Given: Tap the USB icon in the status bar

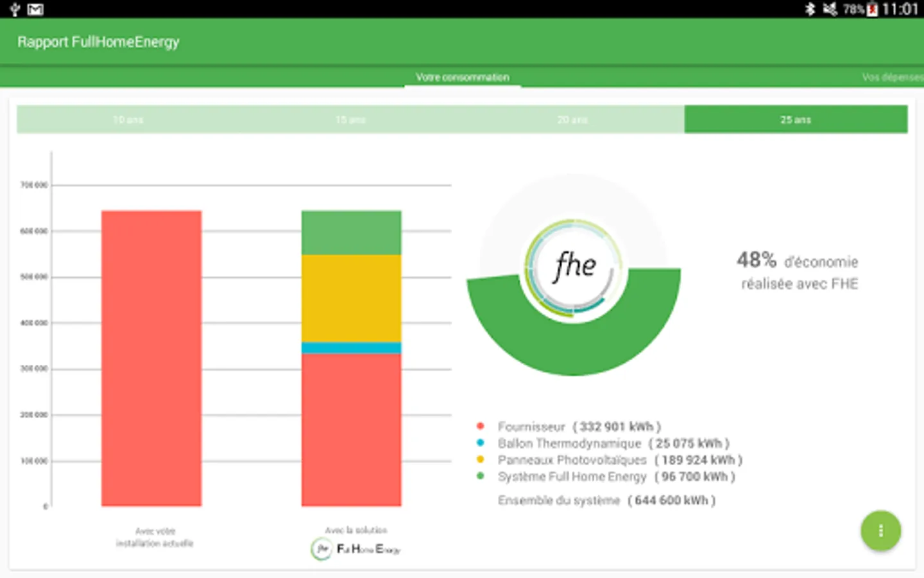Looking at the screenshot, I should (x=14, y=9).
